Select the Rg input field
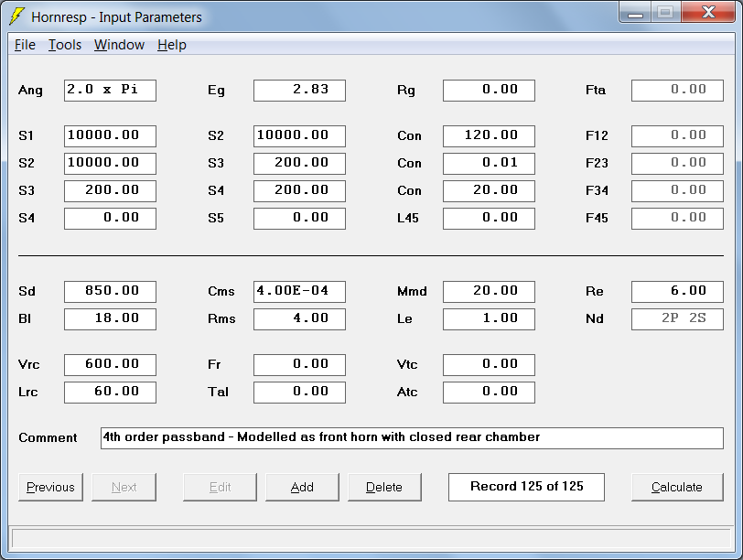The height and width of the screenshot is (560, 743). [489, 90]
